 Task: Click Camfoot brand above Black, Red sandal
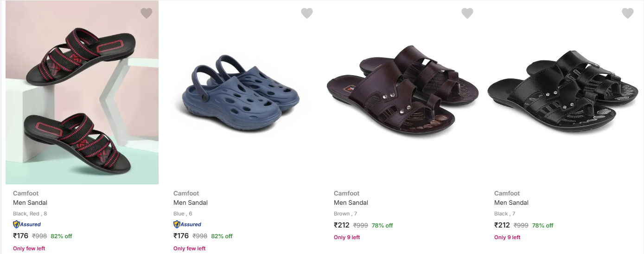(x=26, y=193)
